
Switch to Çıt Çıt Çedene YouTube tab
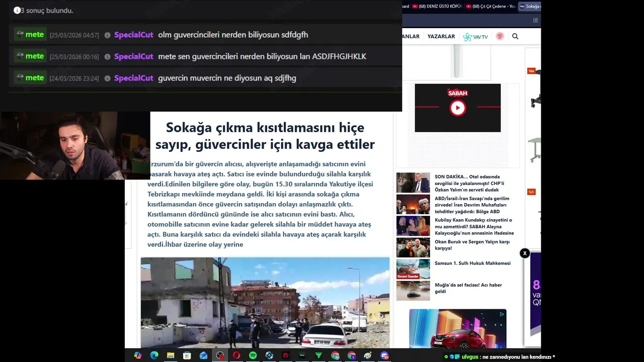491,7
